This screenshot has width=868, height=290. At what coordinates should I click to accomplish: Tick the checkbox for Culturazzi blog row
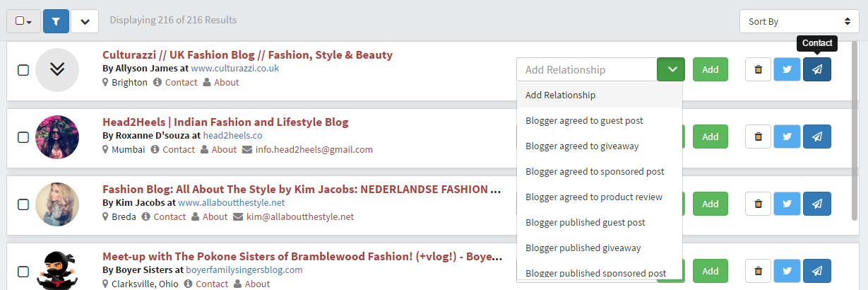[x=23, y=70]
